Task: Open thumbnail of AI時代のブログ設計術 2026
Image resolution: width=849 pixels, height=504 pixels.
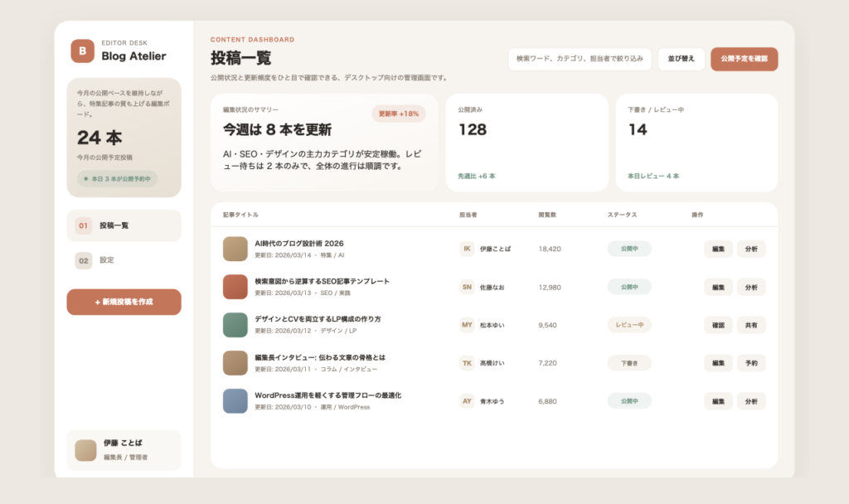Action: tap(235, 249)
